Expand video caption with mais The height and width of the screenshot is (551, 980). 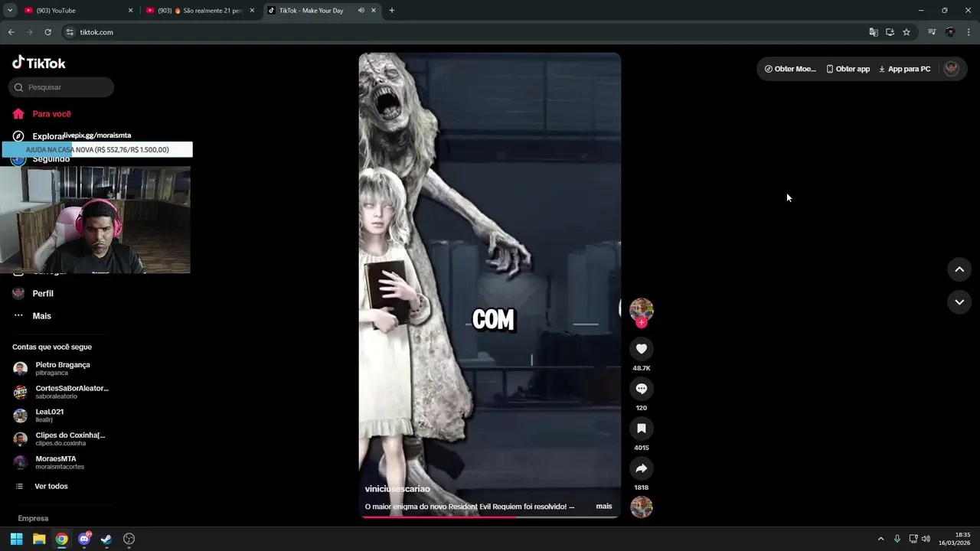(x=604, y=507)
